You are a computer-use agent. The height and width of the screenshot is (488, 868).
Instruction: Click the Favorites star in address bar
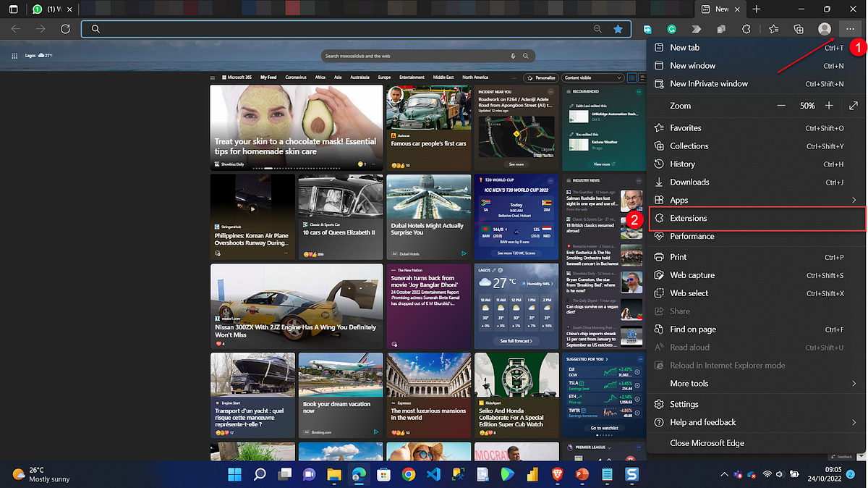click(x=618, y=29)
